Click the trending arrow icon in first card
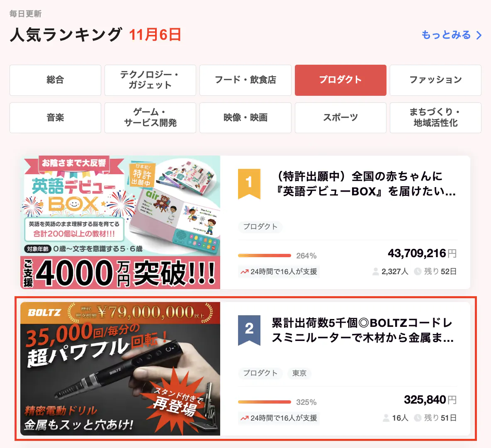Screen dimensions: 491x448 [x=245, y=272]
